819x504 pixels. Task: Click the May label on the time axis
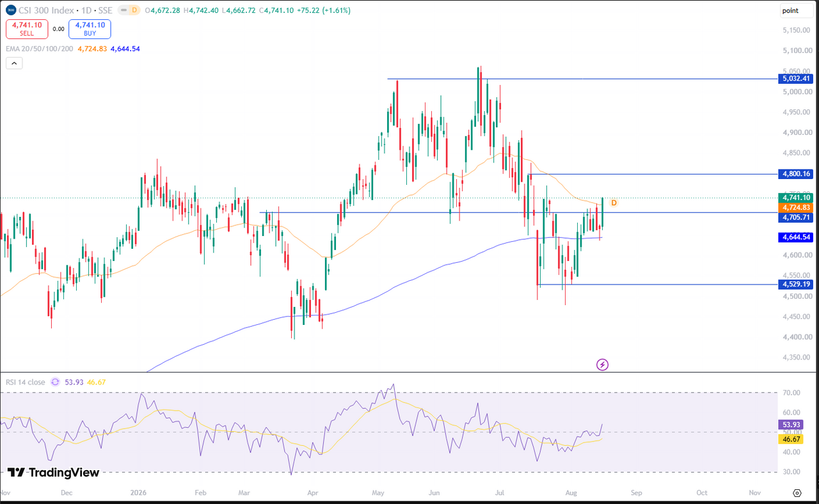coord(378,492)
